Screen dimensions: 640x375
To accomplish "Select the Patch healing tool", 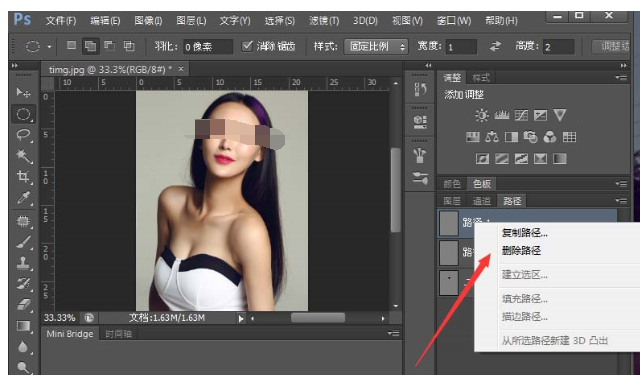I will pyautogui.click(x=23, y=221).
